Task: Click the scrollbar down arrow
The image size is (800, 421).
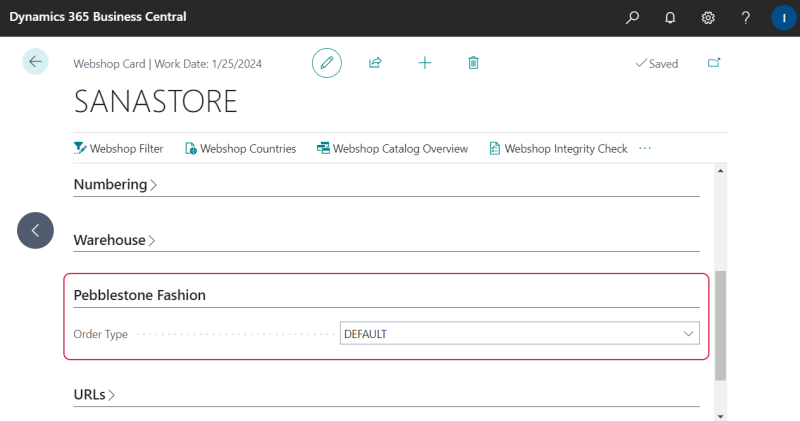Action: (720, 416)
